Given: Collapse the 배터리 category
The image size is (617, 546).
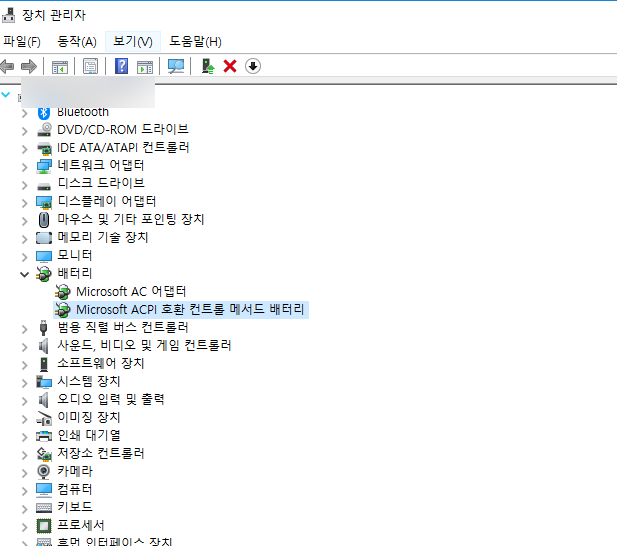Looking at the screenshot, I should 24,274.
